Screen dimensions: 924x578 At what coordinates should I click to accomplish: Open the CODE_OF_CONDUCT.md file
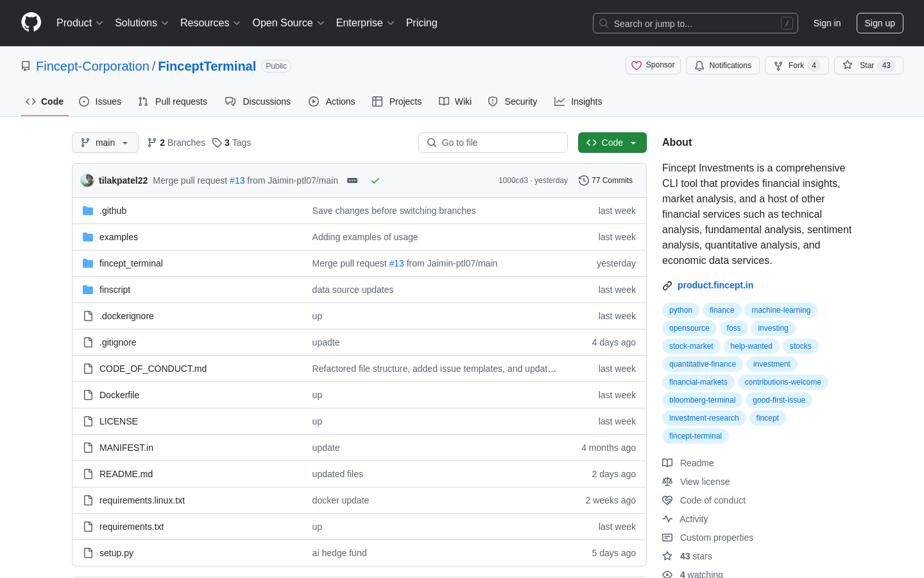[153, 369]
